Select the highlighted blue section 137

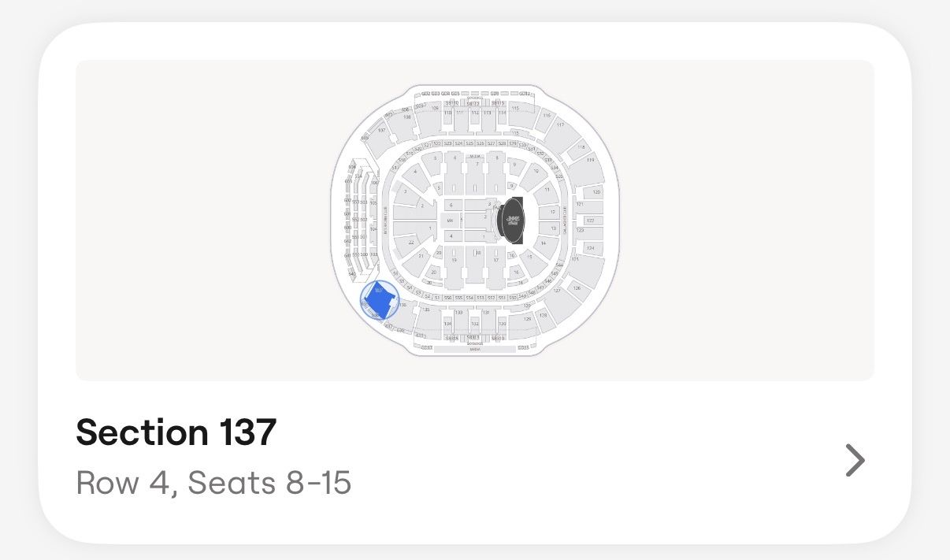coord(380,300)
